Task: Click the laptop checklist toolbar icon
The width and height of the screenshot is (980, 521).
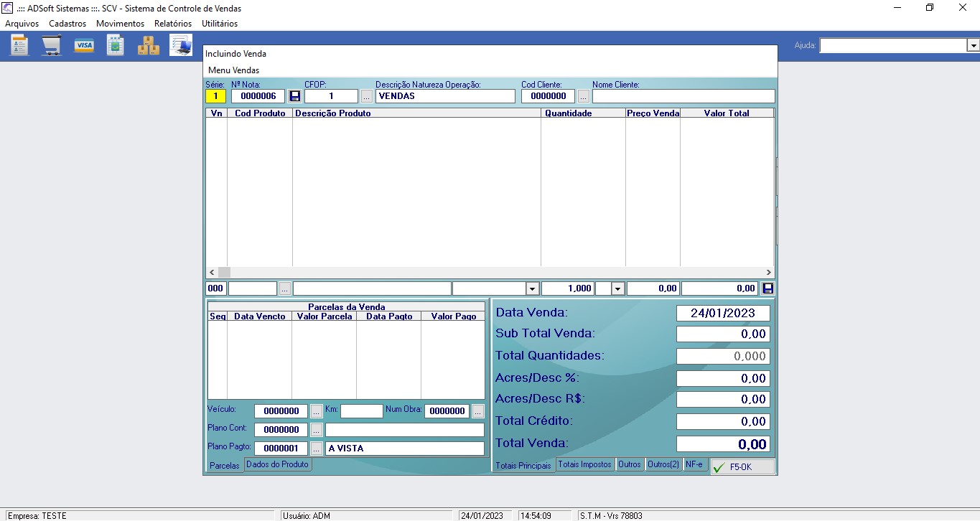Action: pos(181,45)
